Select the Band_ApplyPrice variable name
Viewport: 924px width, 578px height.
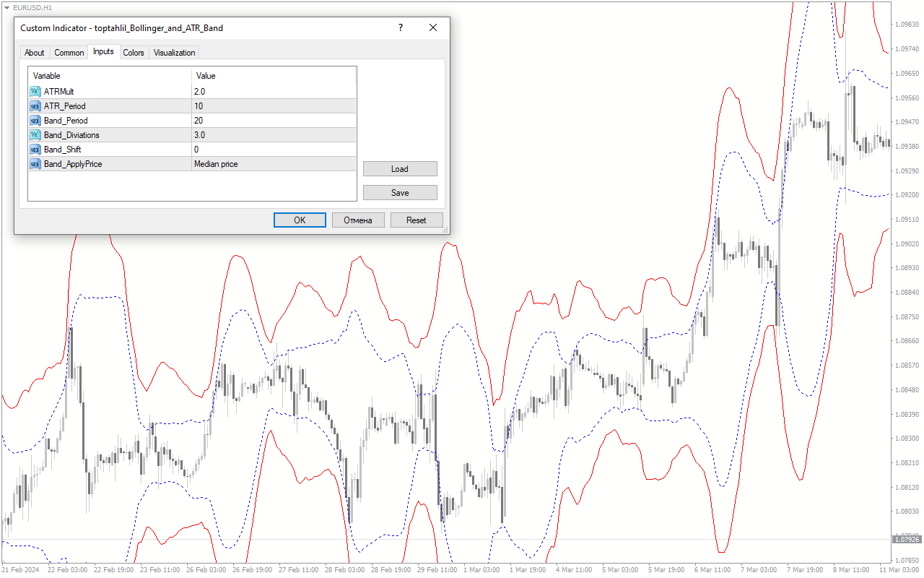pos(73,164)
